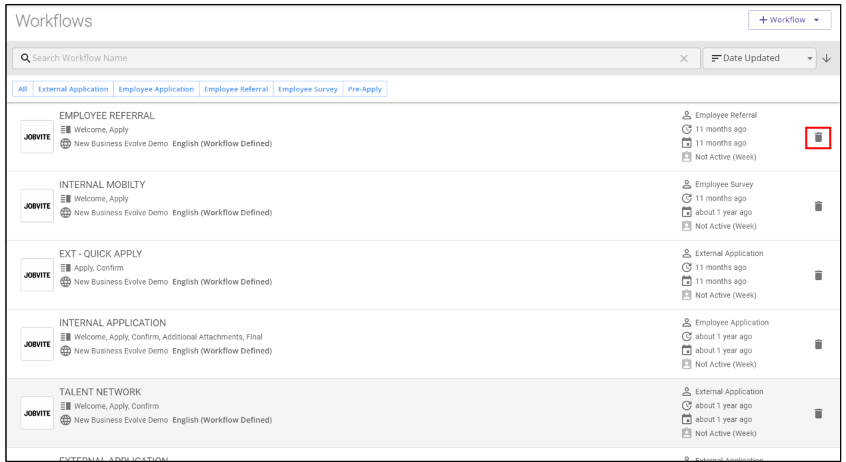
Task: Click Jobvite logo of INTERNAL APPLICATION row
Action: pos(37,344)
